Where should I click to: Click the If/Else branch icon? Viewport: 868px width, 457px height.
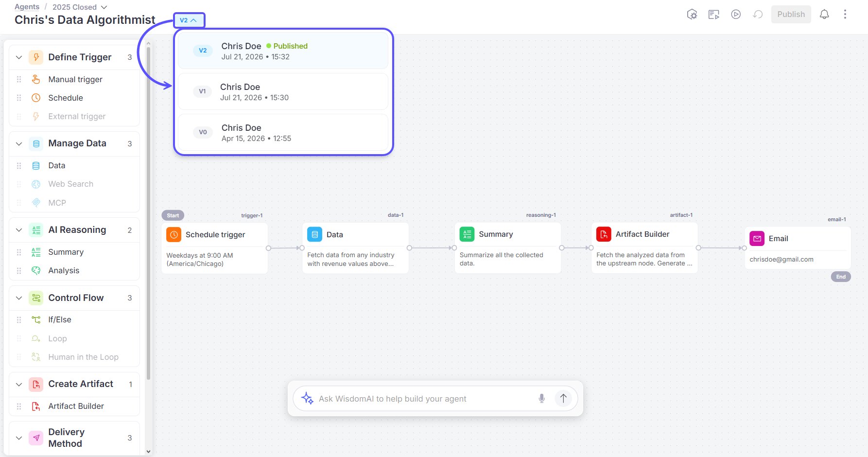[36, 319]
